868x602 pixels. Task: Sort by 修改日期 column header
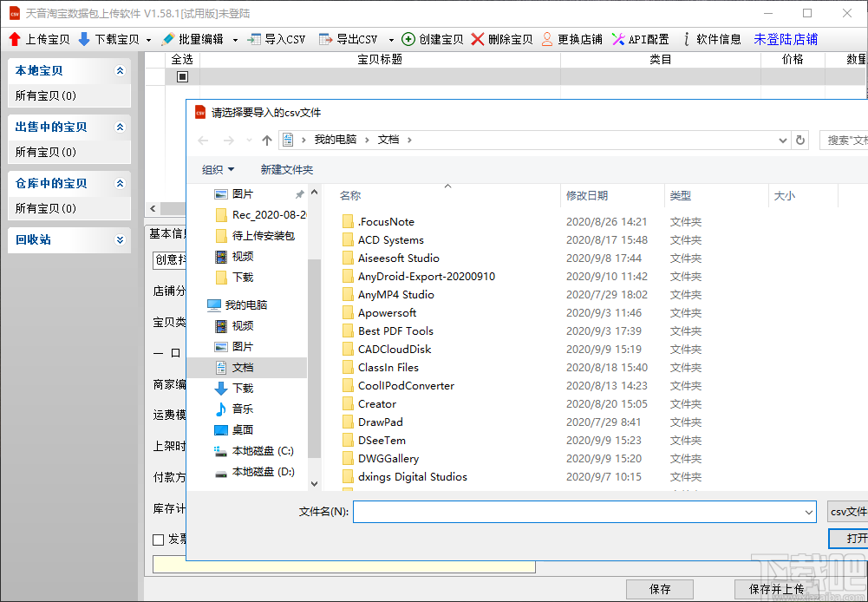587,195
